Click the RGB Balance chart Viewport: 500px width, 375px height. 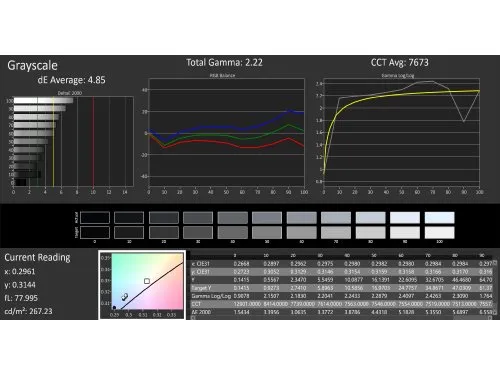[226, 132]
